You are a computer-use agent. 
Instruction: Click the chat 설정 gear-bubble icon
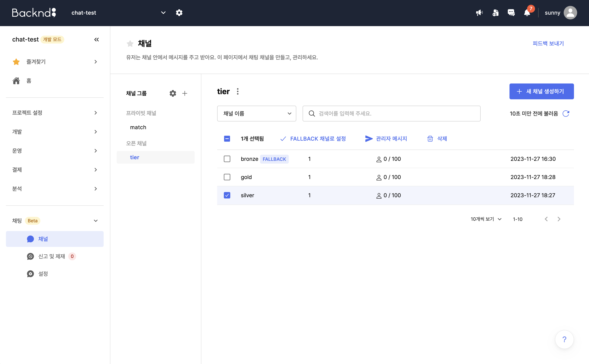[30, 274]
